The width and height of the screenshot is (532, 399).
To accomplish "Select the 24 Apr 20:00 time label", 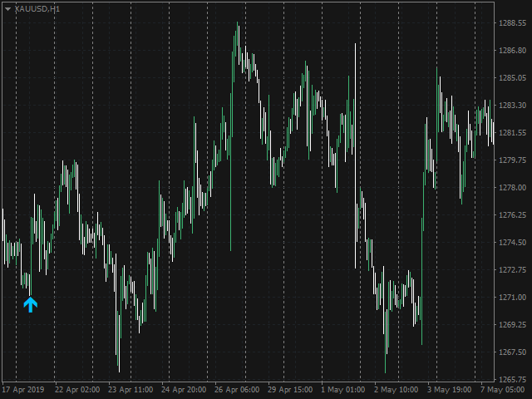I will tap(184, 390).
